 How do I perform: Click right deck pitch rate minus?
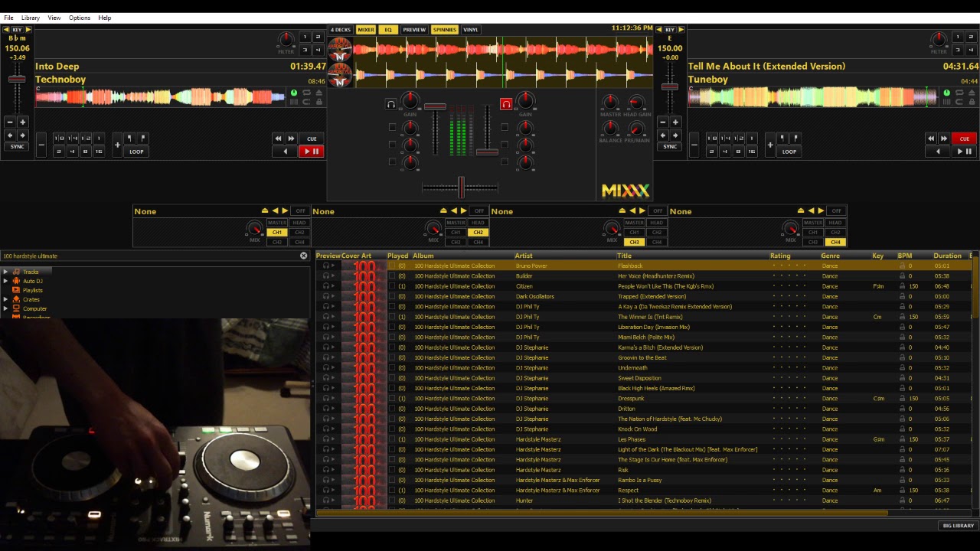[663, 122]
